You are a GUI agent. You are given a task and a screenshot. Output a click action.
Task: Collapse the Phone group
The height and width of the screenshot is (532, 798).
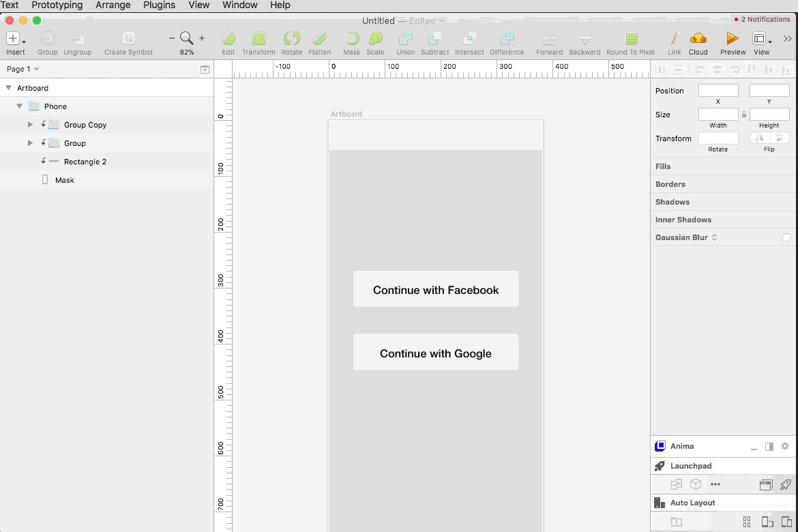click(x=19, y=106)
